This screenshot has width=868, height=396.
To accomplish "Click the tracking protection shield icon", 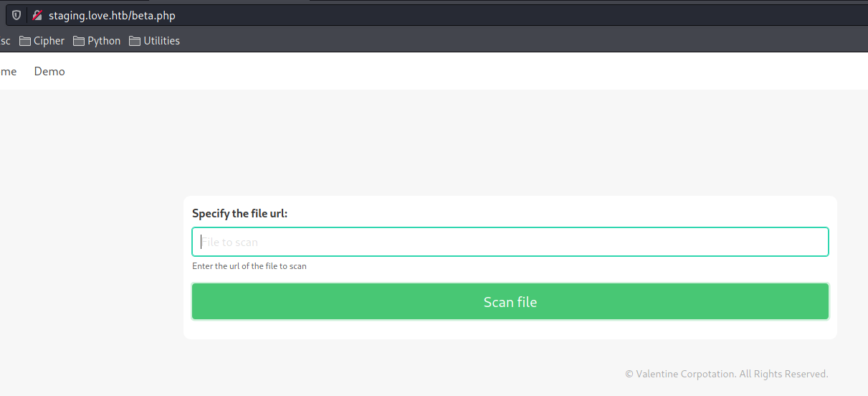I will 16,16.
